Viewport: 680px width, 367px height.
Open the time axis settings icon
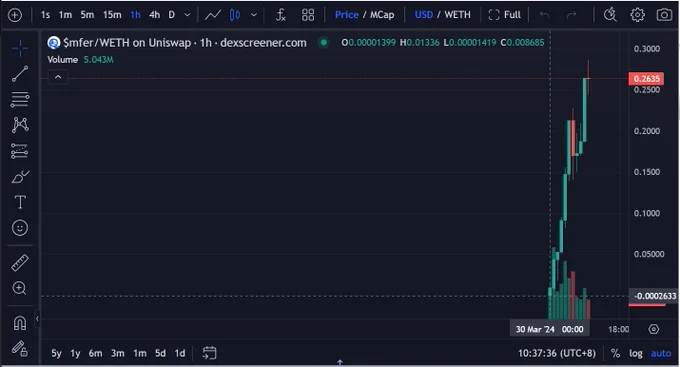[x=654, y=329]
